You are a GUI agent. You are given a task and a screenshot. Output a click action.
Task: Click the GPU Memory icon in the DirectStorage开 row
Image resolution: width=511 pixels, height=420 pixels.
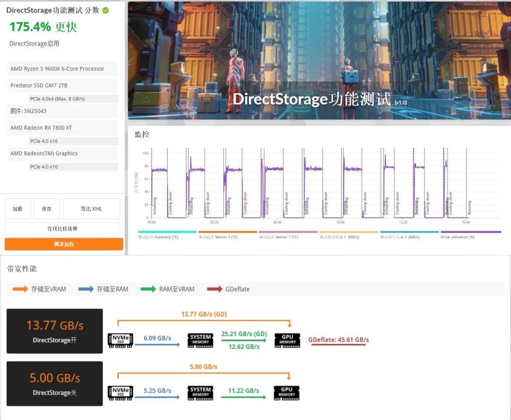coord(287,340)
